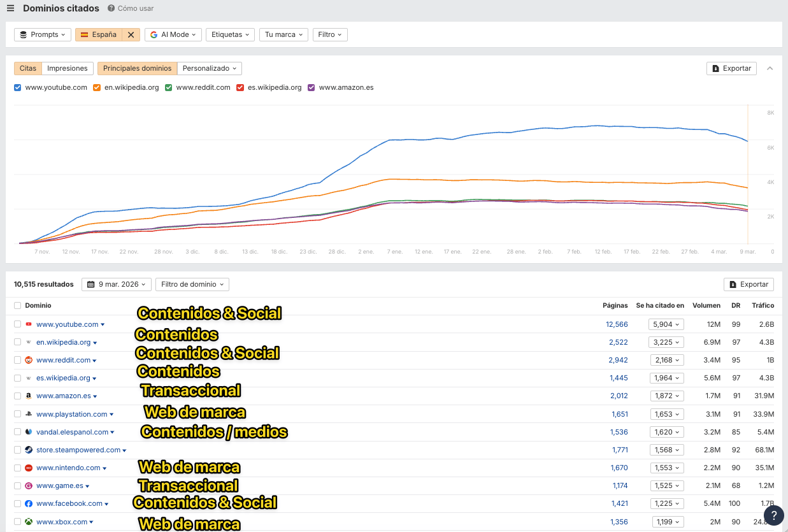Expand the Personalizado chart dropdown

[210, 68]
